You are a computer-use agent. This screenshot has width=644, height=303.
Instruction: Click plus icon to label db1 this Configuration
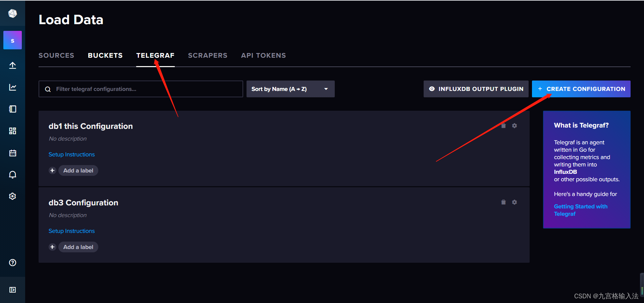point(52,170)
